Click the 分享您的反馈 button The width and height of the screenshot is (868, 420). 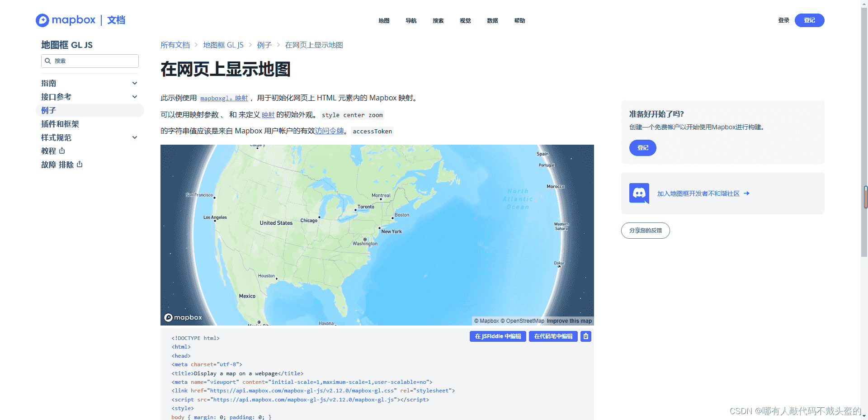tap(645, 231)
